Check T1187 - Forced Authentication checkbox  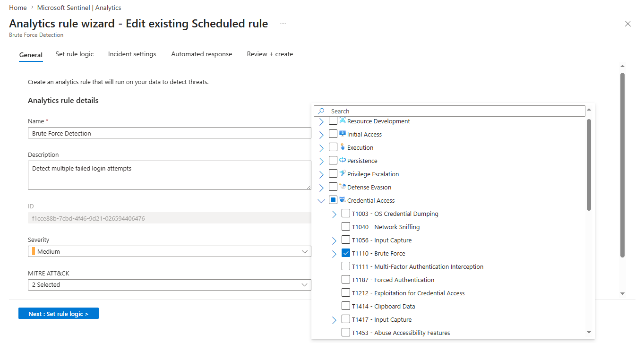[346, 280]
